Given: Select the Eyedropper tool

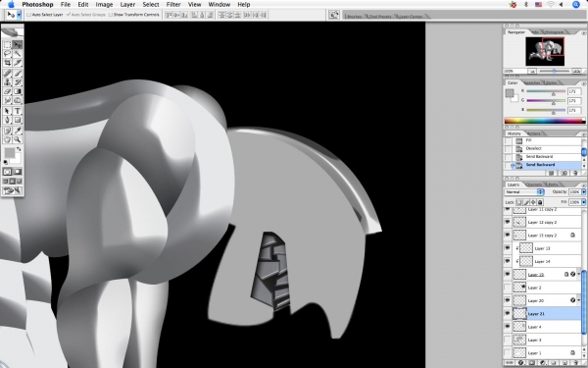Looking at the screenshot, I should [18, 131].
